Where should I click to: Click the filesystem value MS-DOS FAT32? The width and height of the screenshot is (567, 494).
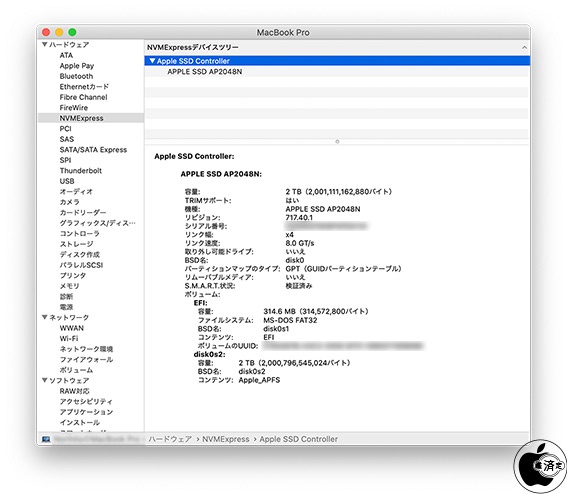pyautogui.click(x=290, y=320)
